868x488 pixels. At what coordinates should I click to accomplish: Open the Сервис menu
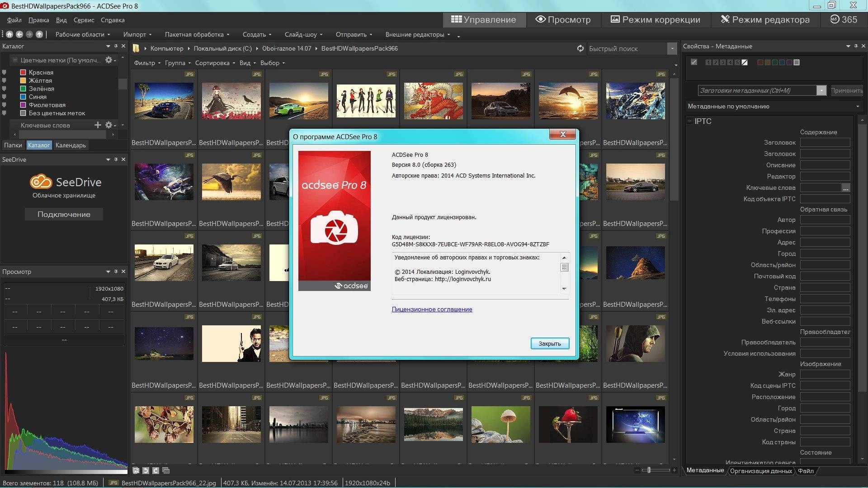click(x=84, y=20)
